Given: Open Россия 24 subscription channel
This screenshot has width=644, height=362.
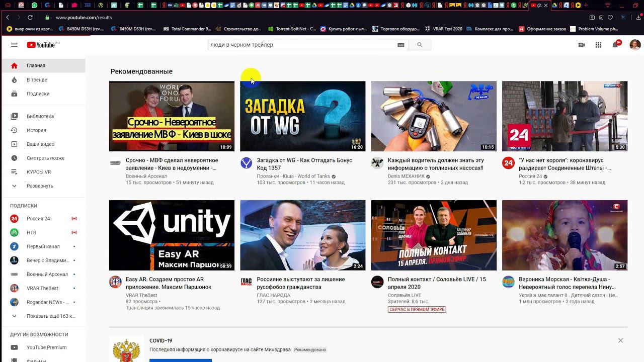Looking at the screenshot, I should (x=43, y=219).
